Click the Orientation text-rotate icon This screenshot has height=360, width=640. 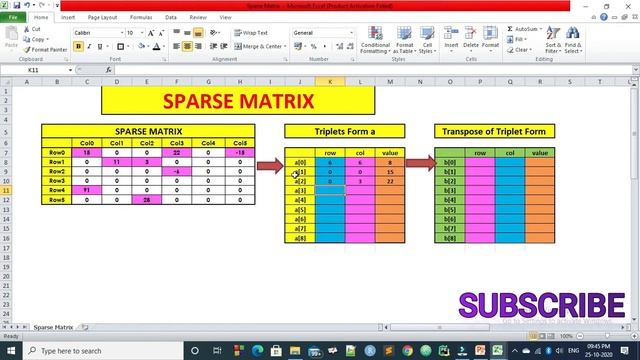[213, 33]
